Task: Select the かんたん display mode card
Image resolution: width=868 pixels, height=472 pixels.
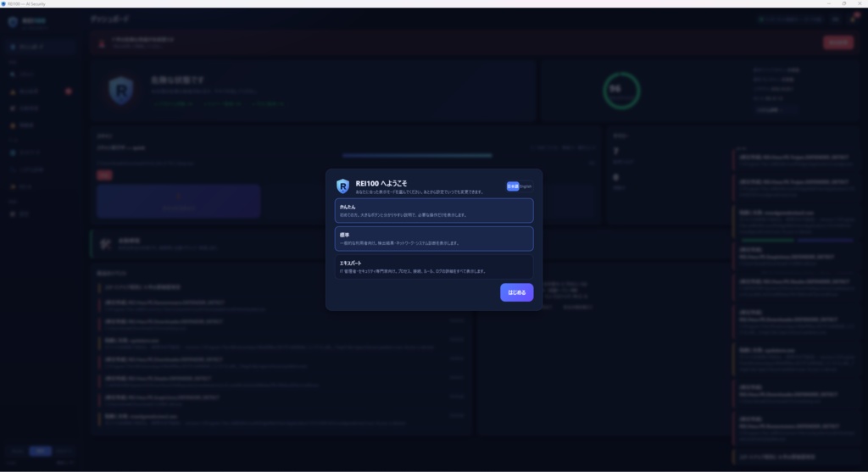Action: [x=433, y=211]
